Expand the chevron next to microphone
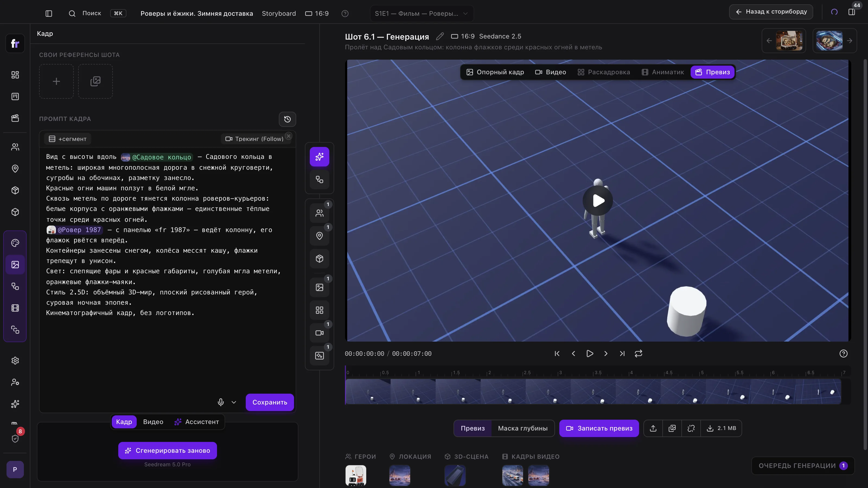 pyautogui.click(x=234, y=402)
